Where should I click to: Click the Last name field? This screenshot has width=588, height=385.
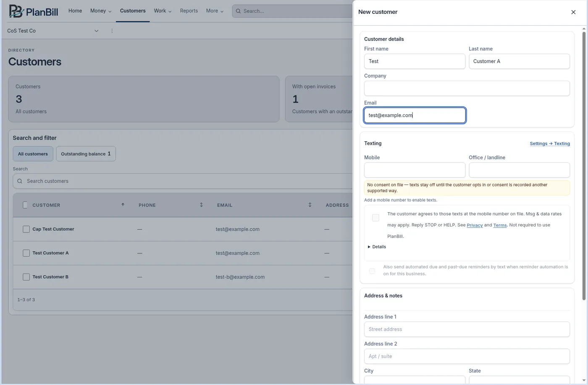[x=519, y=61]
